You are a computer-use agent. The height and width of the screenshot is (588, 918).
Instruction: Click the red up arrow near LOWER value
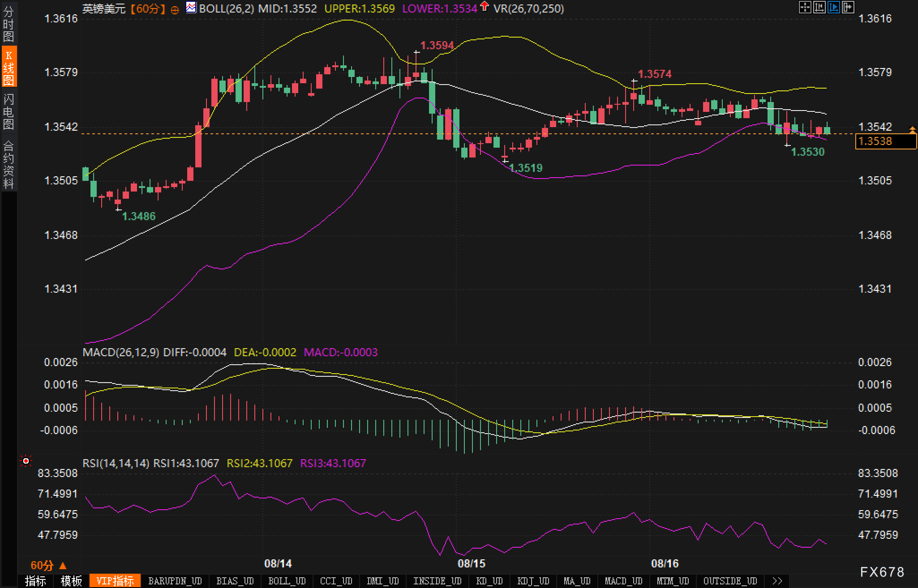click(x=485, y=6)
